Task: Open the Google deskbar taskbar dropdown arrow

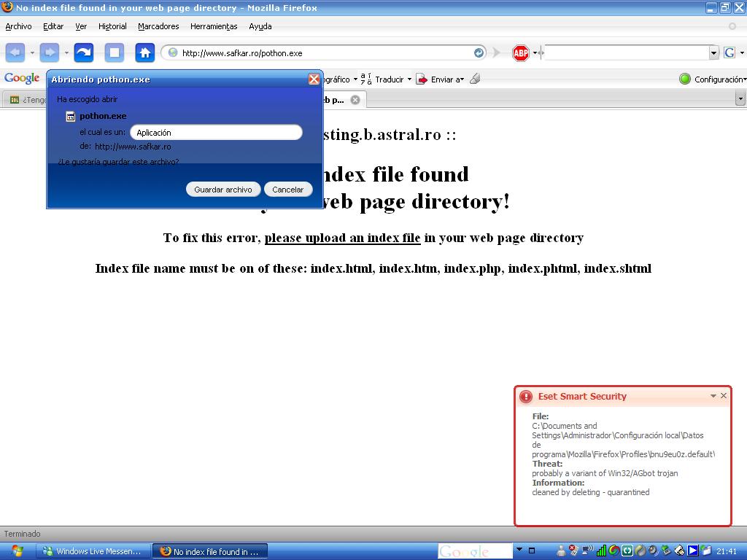Action: coord(519,549)
